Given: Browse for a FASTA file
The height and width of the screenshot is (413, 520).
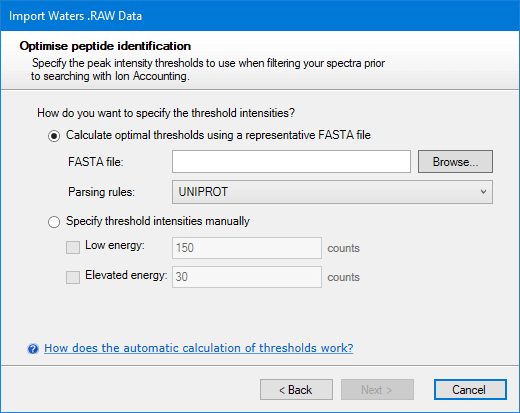Looking at the screenshot, I should click(455, 162).
